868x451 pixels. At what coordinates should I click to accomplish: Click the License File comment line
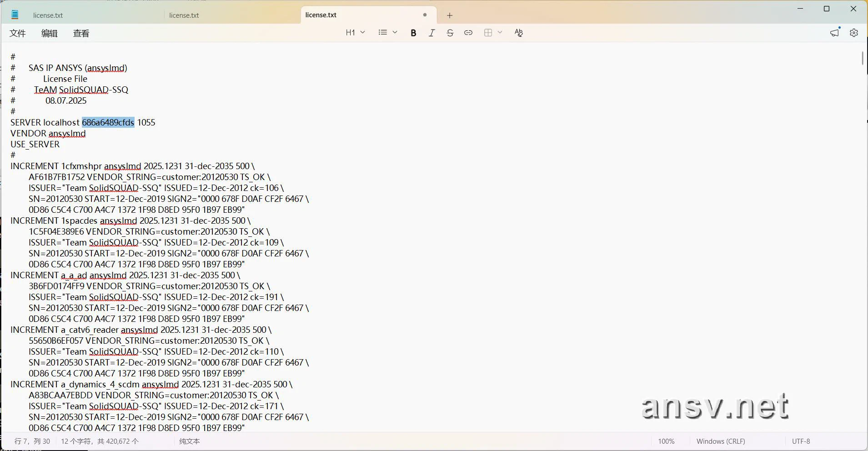[x=65, y=79]
